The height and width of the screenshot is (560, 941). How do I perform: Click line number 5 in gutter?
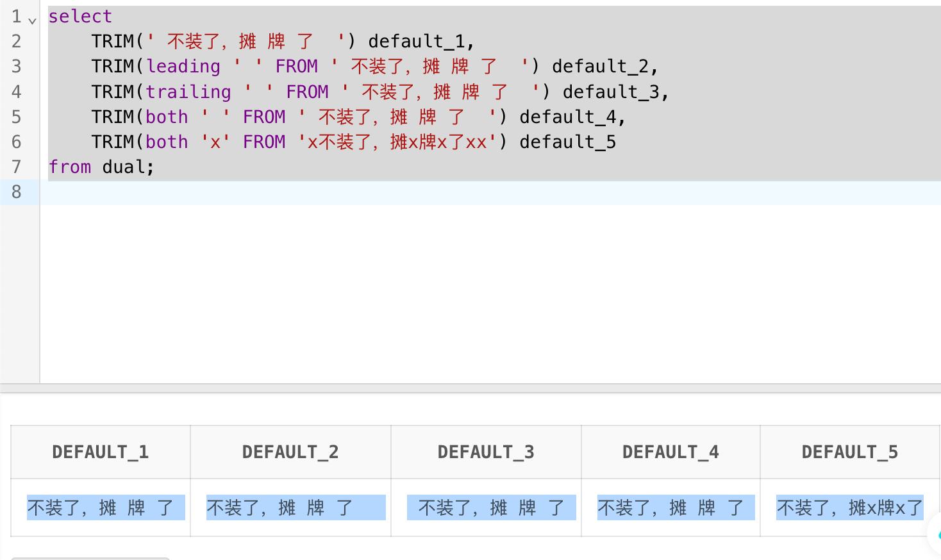(17, 117)
